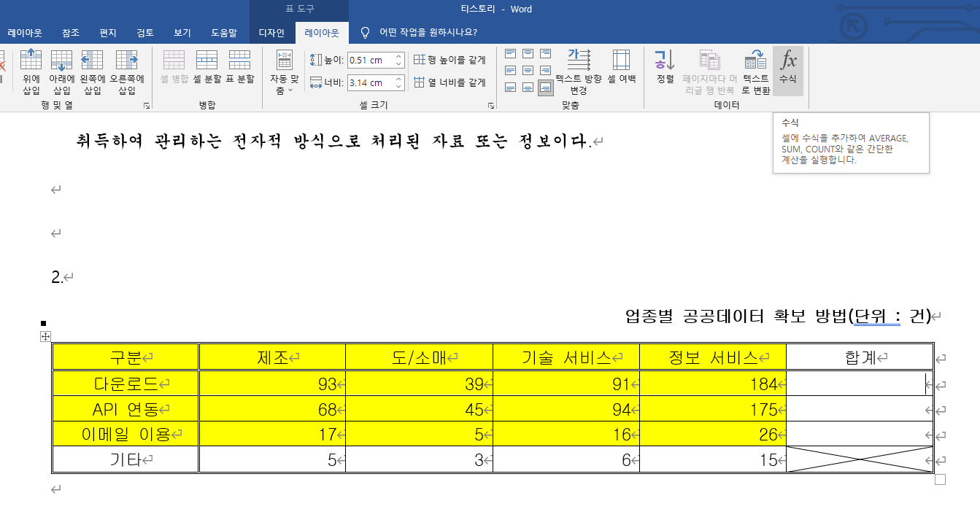Click 표 분할 (Split Table)
This screenshot has height=509, width=980.
[x=239, y=67]
